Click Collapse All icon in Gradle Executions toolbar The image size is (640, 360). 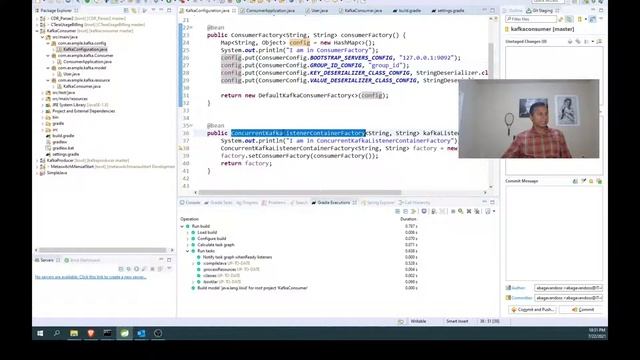coord(405,211)
